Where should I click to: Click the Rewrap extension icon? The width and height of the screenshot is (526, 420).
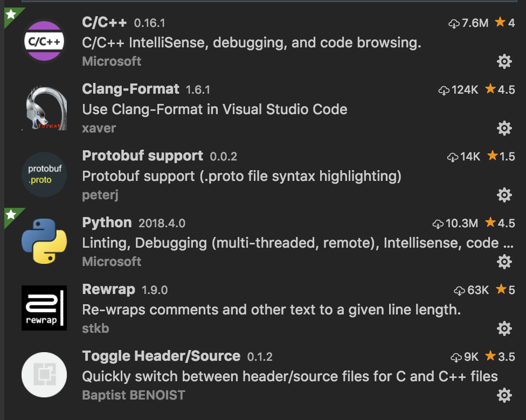pyautogui.click(x=44, y=308)
